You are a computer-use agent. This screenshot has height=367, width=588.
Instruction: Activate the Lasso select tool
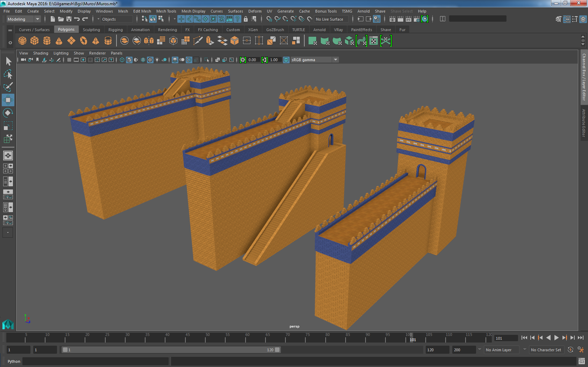coord(8,74)
